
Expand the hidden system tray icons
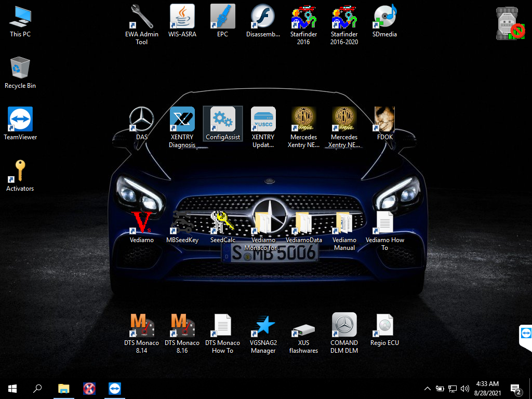(x=427, y=388)
